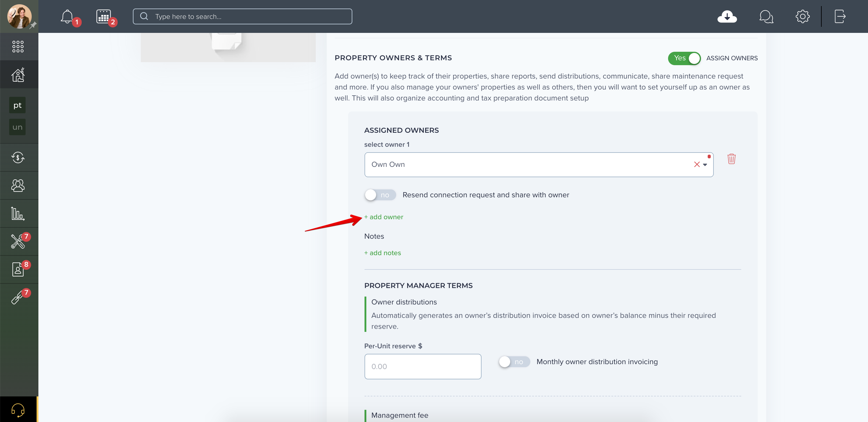The width and height of the screenshot is (868, 422).
Task: Open the support headset icon
Action: (x=18, y=410)
